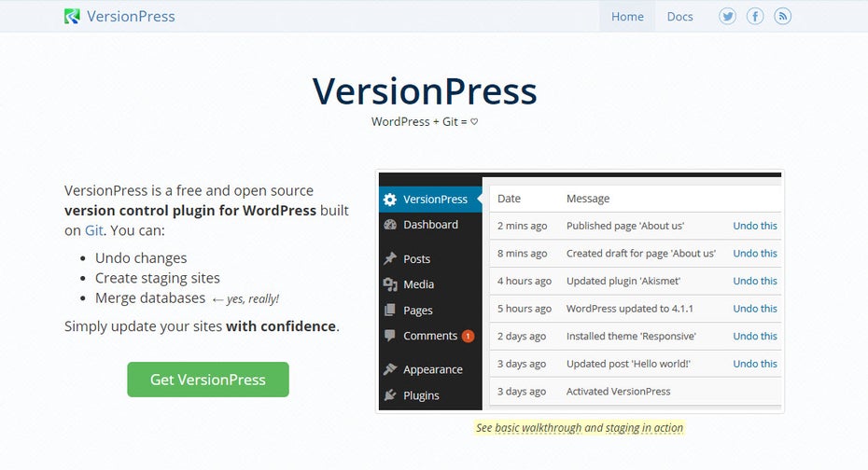Select Appearance in the admin sidebar
The width and height of the screenshot is (868, 470).
430,369
